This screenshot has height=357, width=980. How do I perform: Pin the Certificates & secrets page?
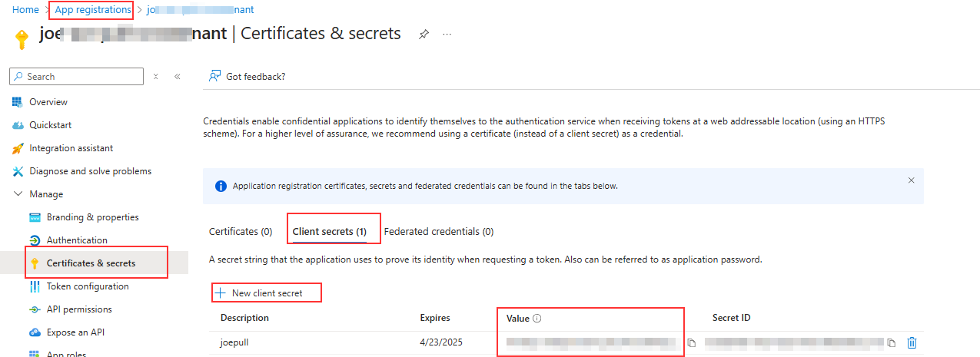click(424, 35)
